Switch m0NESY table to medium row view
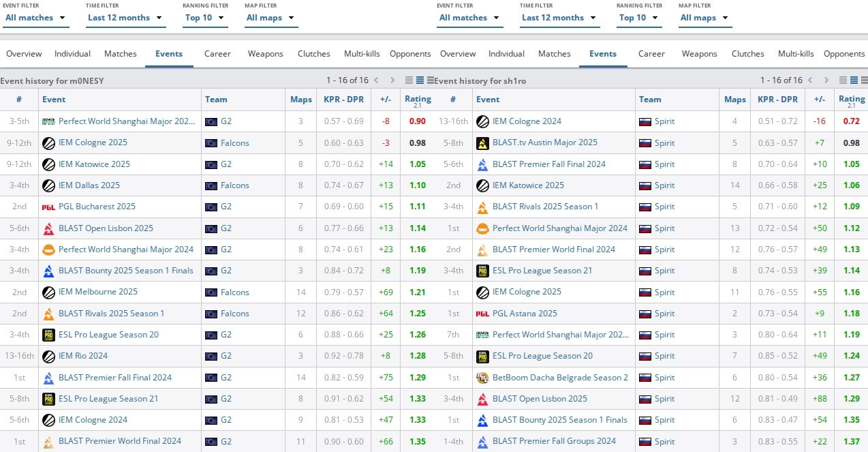Viewport: 868px width, 452px height. click(x=420, y=80)
